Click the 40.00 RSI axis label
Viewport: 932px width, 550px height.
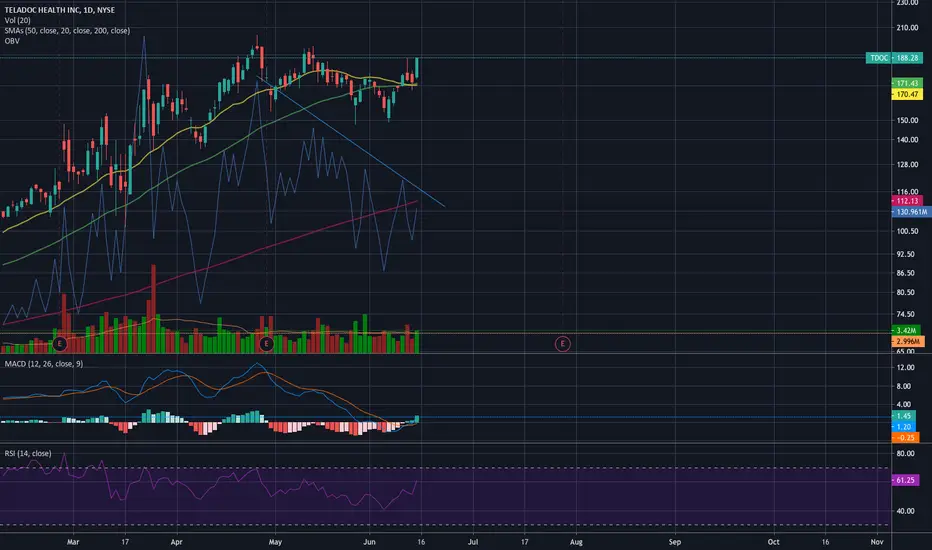pos(905,511)
